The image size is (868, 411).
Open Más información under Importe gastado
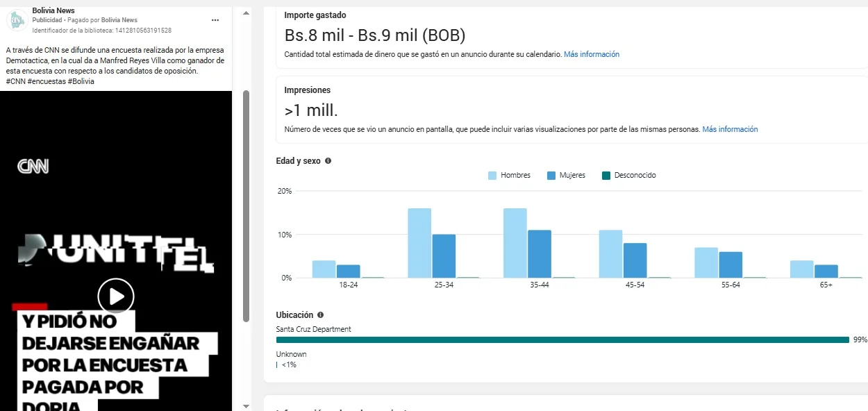(591, 54)
